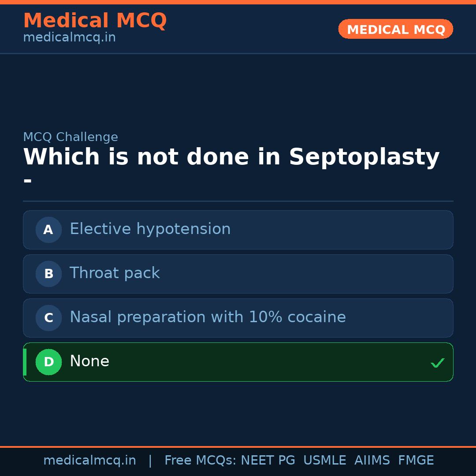Click the Medical MCQ logo title
The image size is (476, 476).
point(95,21)
